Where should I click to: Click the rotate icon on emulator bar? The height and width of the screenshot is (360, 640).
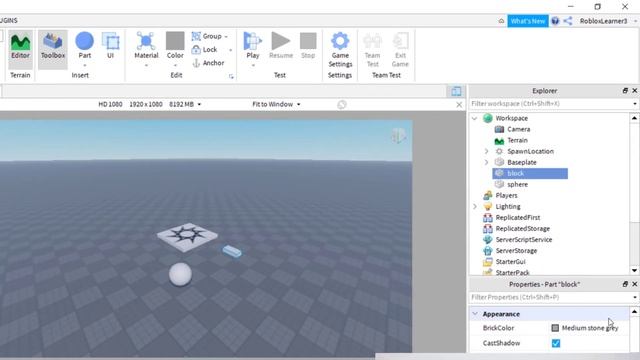pos(342,105)
